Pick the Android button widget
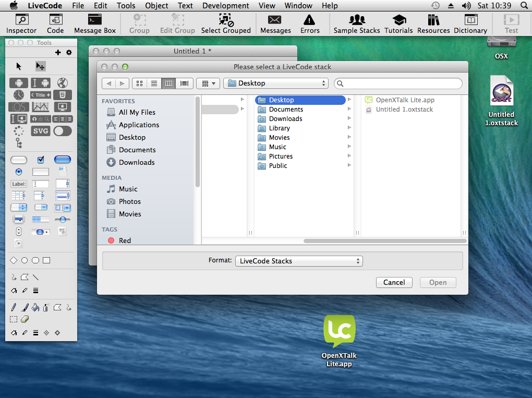532x398 pixels. click(19, 83)
